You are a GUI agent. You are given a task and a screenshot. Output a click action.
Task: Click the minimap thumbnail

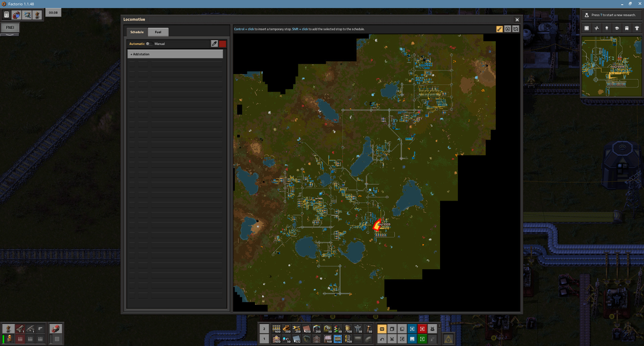[x=612, y=66]
